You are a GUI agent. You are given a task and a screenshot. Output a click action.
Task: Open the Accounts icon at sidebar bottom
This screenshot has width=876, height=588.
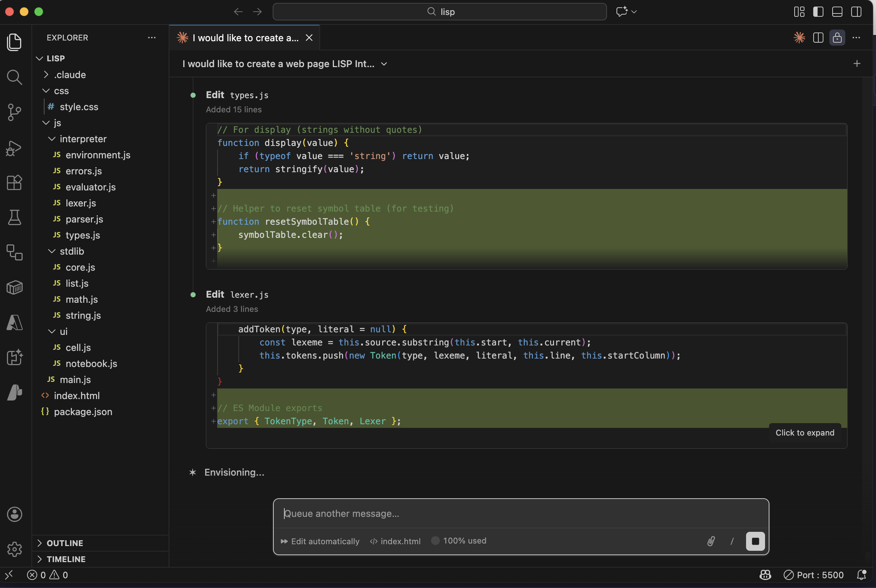[x=14, y=514]
